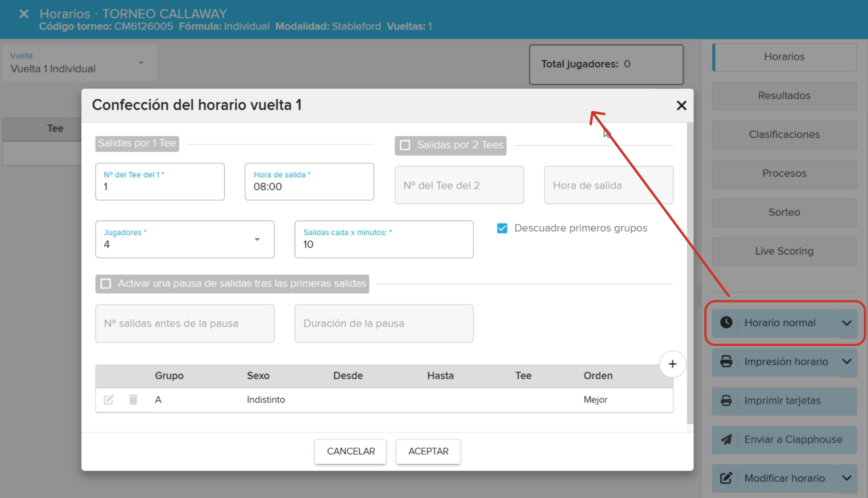Click the Imprimir tarjetas button
This screenshot has height=498, width=868.
coord(784,401)
